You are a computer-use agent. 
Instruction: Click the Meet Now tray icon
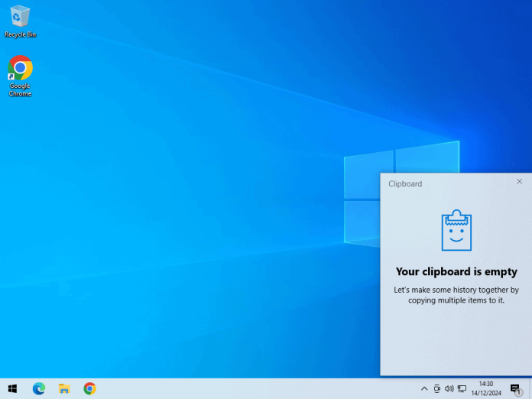pos(436,388)
